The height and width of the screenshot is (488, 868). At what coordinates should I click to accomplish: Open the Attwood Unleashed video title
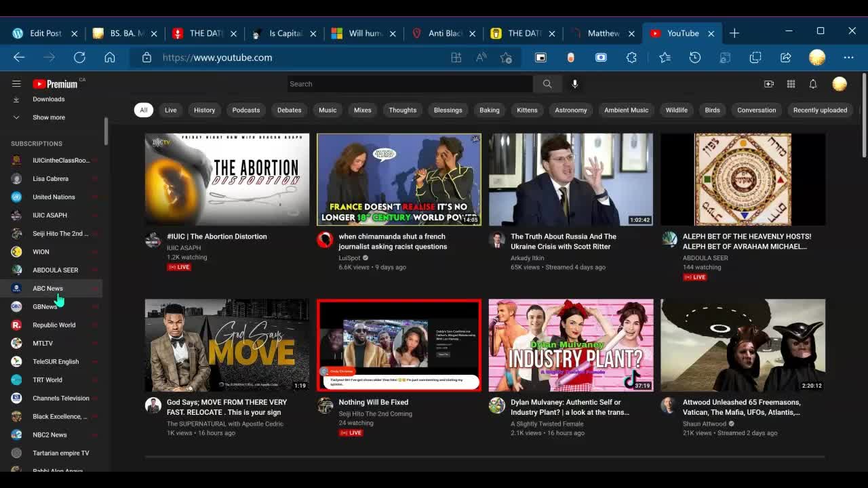click(x=741, y=407)
